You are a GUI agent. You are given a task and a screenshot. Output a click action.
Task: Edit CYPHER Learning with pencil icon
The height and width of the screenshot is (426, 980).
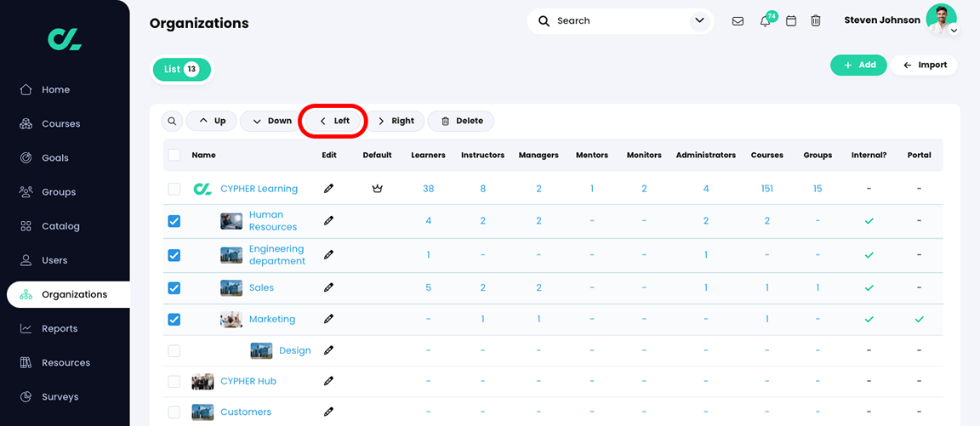pos(328,189)
